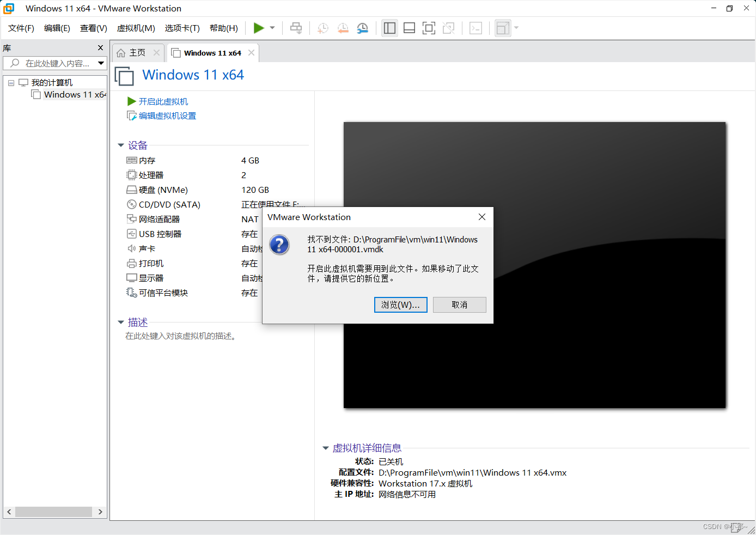Viewport: 756px width, 535px height.
Task: Toggle the thumbnail bar view icon
Action: 409,28
